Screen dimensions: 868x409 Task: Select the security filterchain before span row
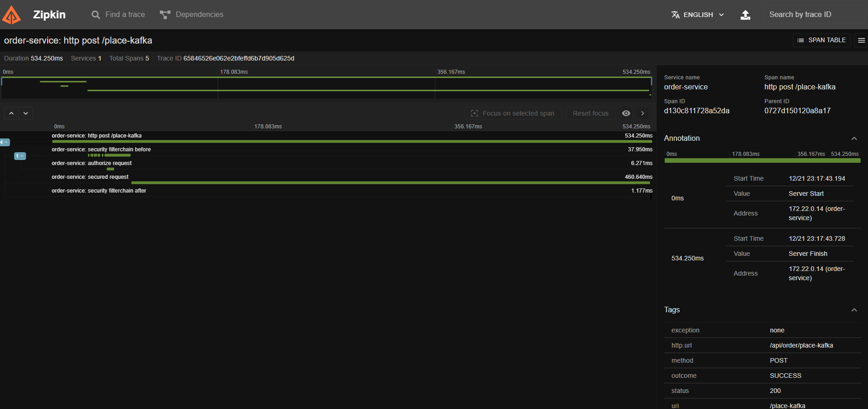328,152
